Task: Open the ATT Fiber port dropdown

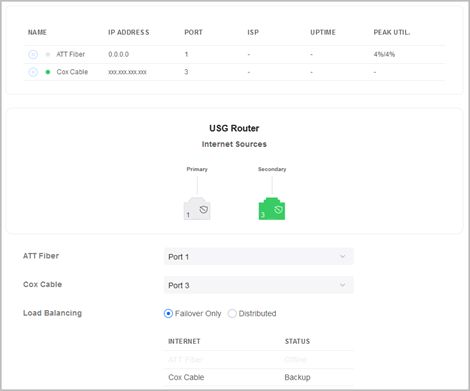Action: [x=259, y=257]
